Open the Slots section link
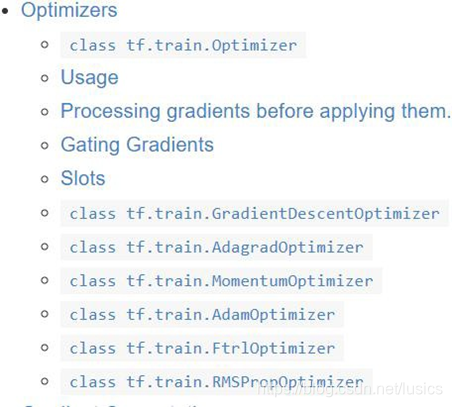This screenshot has width=452, height=407. click(x=83, y=178)
